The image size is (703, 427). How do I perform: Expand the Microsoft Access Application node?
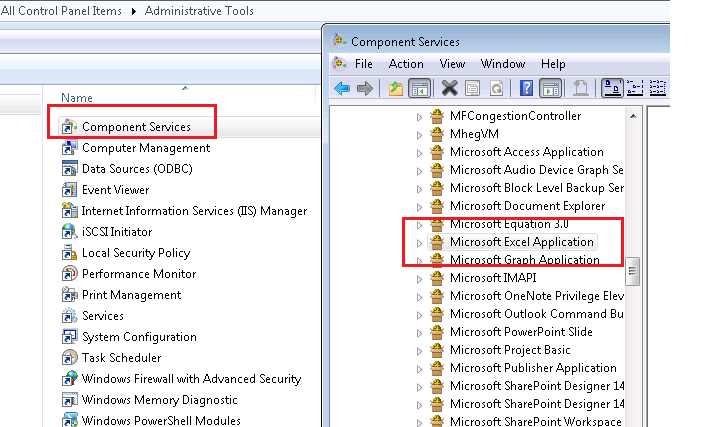(x=420, y=152)
